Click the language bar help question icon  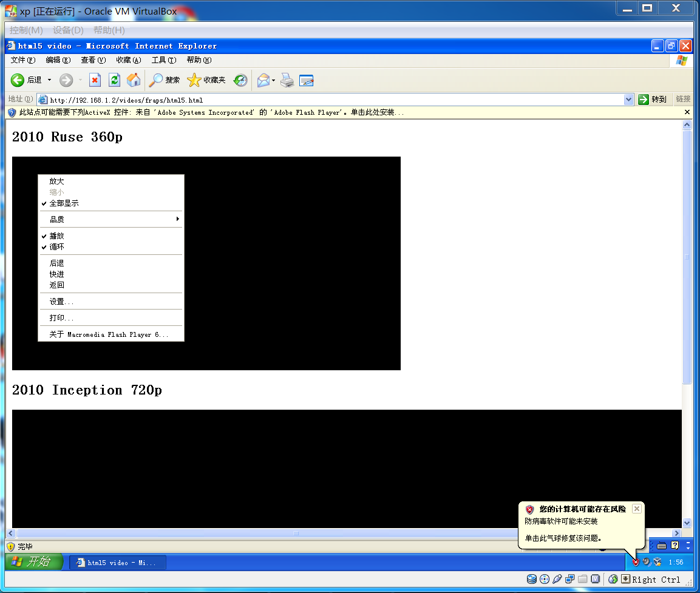[675, 545]
